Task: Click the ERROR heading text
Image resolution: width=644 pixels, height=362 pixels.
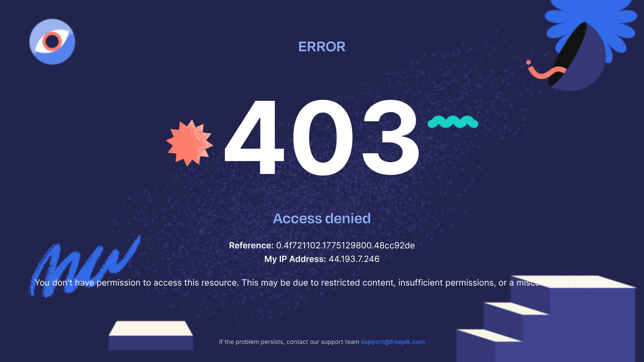Action: point(322,47)
